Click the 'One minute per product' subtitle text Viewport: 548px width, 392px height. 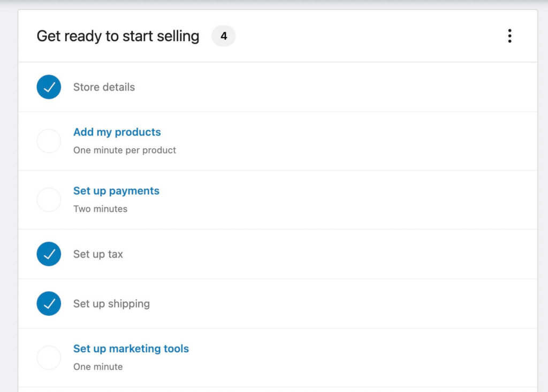[124, 150]
